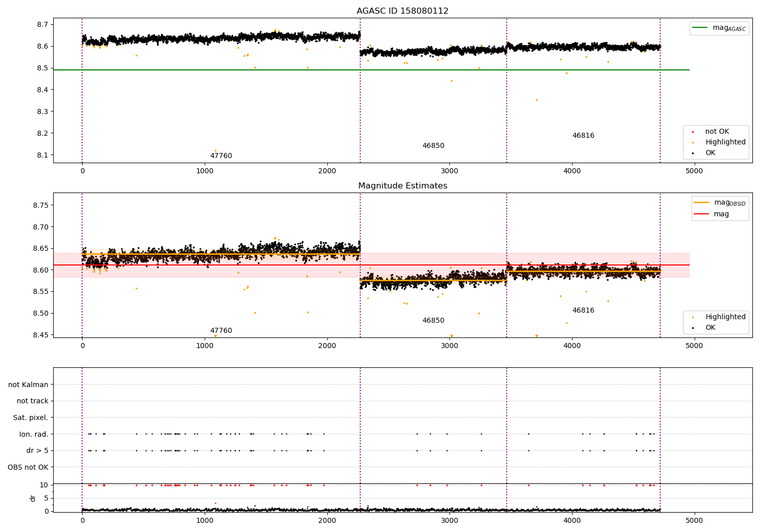Screen dimensions: 760x532
Task: Click the 46816 label in Magnitude Estimates plot
Action: (x=583, y=311)
